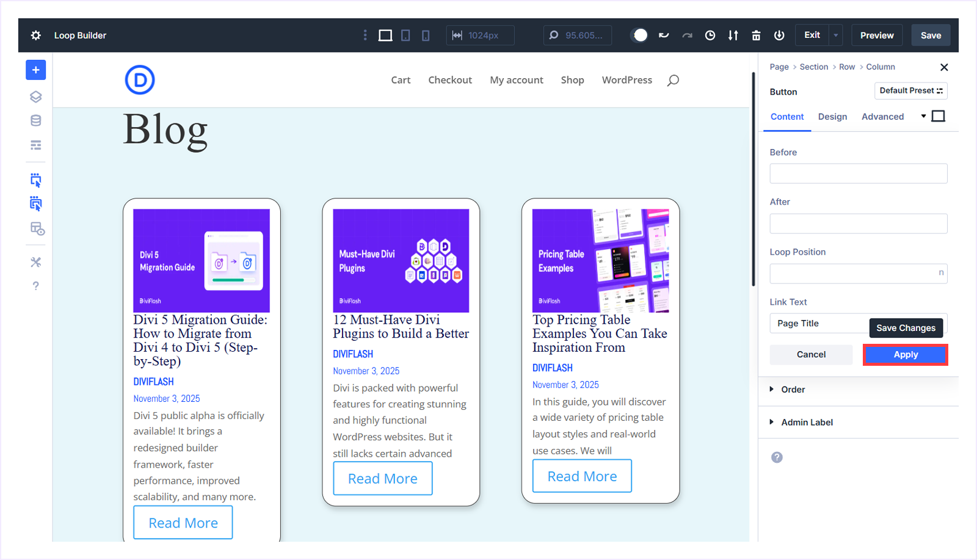
Task: Open the dropdown arrow next to Exit
Action: [836, 35]
